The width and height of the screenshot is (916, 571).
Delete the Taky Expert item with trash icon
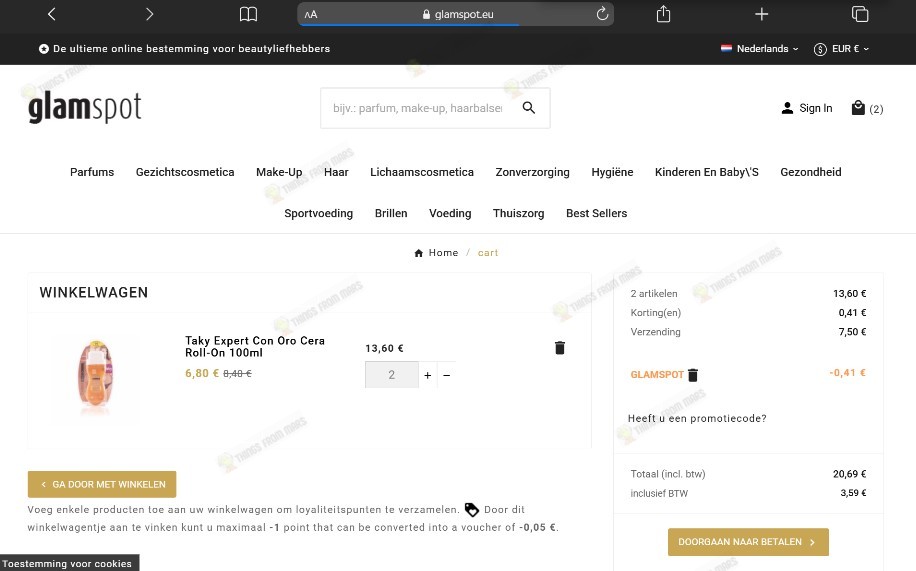560,348
